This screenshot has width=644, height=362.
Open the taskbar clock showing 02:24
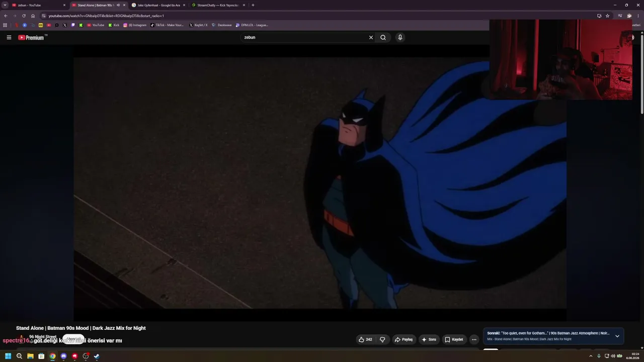point(632,356)
